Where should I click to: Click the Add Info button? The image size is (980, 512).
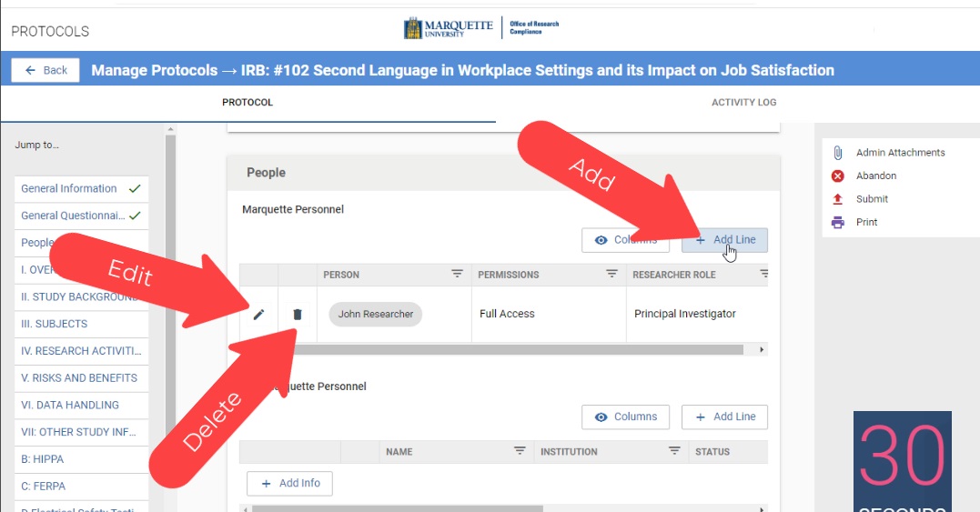[289, 483]
